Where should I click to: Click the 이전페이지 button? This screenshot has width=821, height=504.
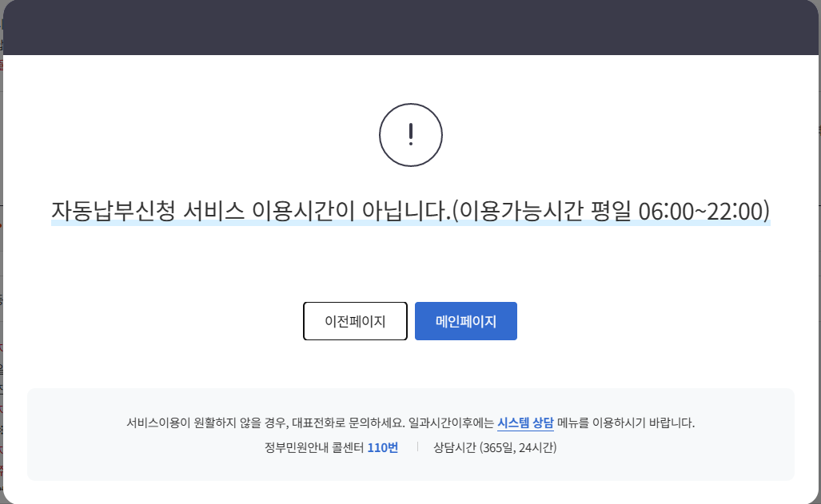click(355, 321)
